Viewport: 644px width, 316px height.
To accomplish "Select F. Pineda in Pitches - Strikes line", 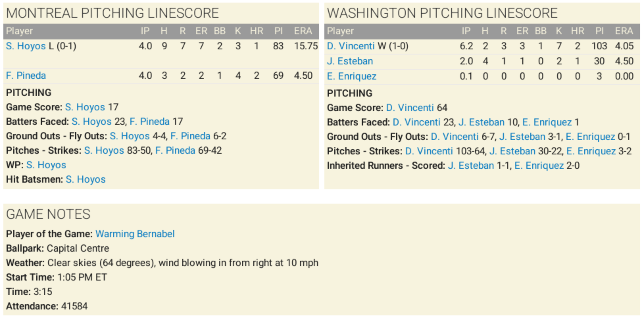I will click(175, 150).
